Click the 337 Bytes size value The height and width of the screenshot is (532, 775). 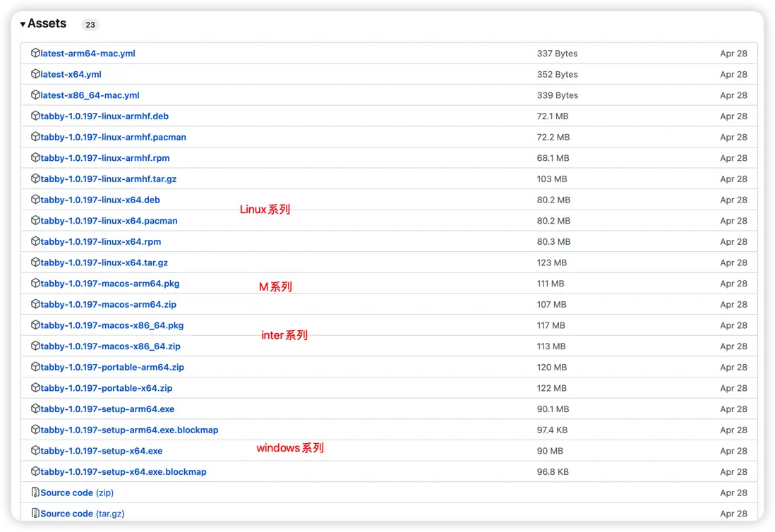pos(557,54)
